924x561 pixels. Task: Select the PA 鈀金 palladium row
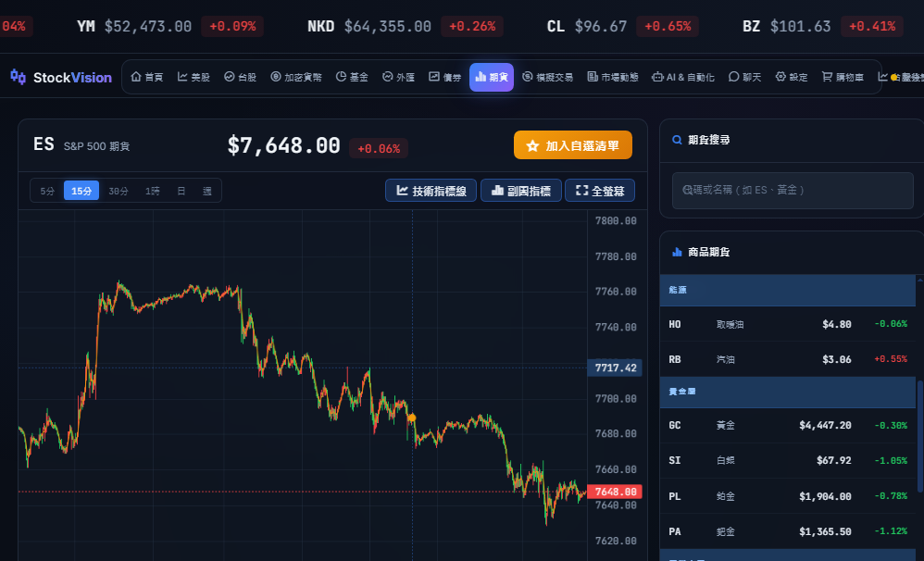(x=788, y=531)
